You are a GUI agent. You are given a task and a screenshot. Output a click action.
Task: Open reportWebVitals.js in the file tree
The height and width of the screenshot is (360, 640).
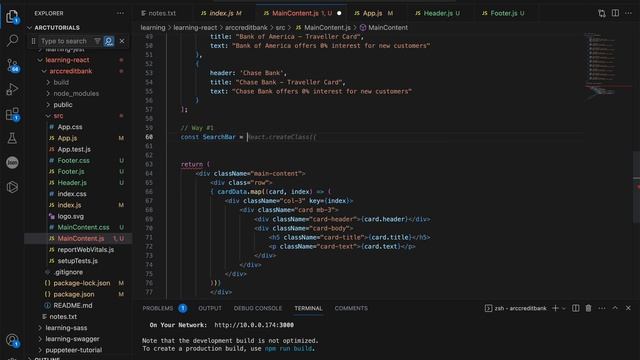pos(86,250)
